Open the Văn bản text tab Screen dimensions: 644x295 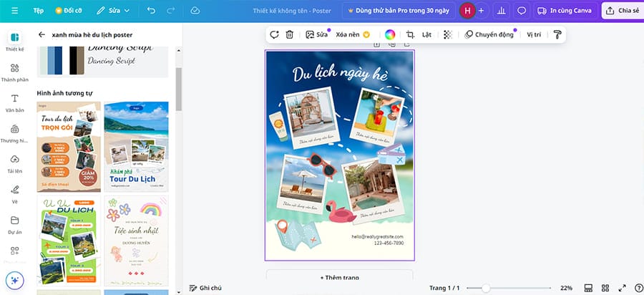point(15,102)
